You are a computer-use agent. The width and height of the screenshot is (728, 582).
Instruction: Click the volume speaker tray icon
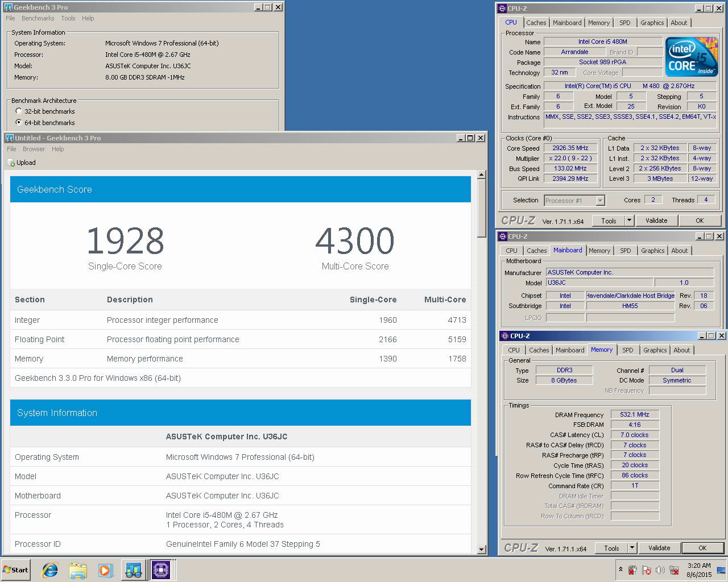point(660,569)
